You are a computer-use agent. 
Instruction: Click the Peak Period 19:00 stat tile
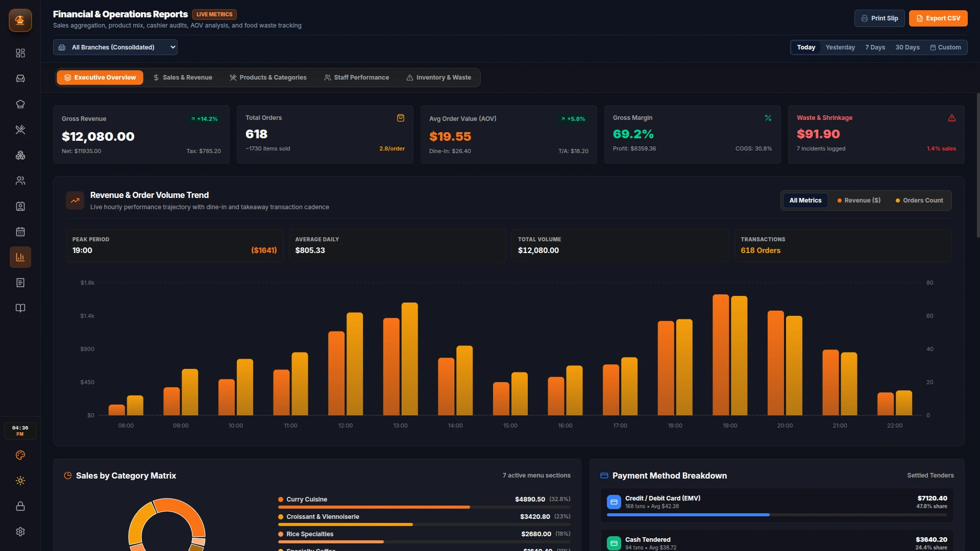175,245
